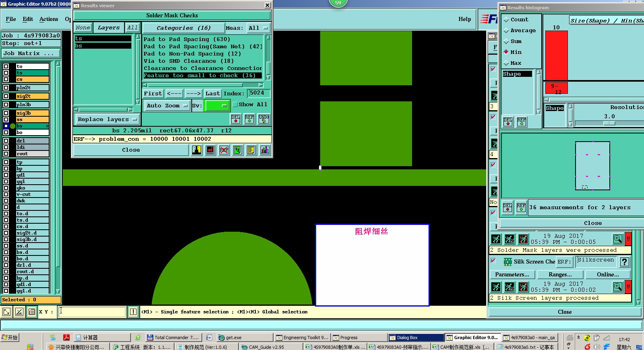
Task: Click None layer filter button
Action: coord(83,28)
